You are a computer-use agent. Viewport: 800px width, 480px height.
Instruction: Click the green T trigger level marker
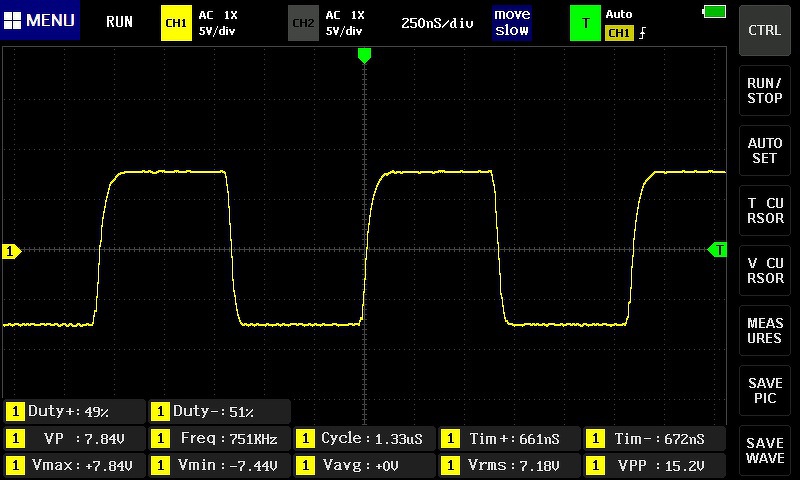pos(717,250)
